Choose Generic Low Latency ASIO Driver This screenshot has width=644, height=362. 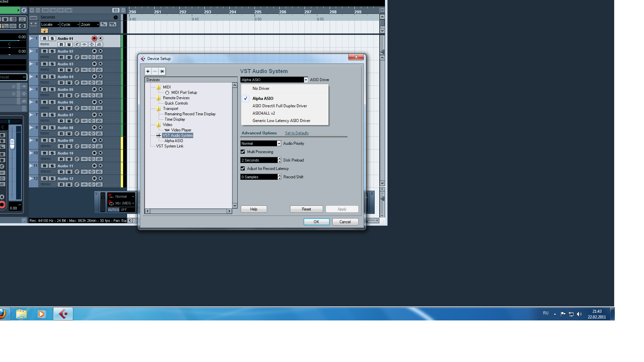tap(281, 121)
